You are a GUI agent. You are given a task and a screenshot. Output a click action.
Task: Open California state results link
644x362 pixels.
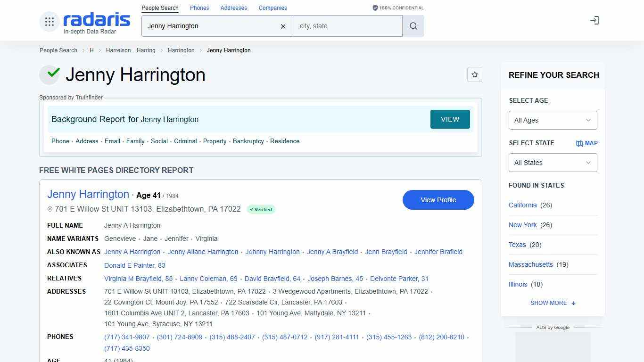click(x=522, y=205)
